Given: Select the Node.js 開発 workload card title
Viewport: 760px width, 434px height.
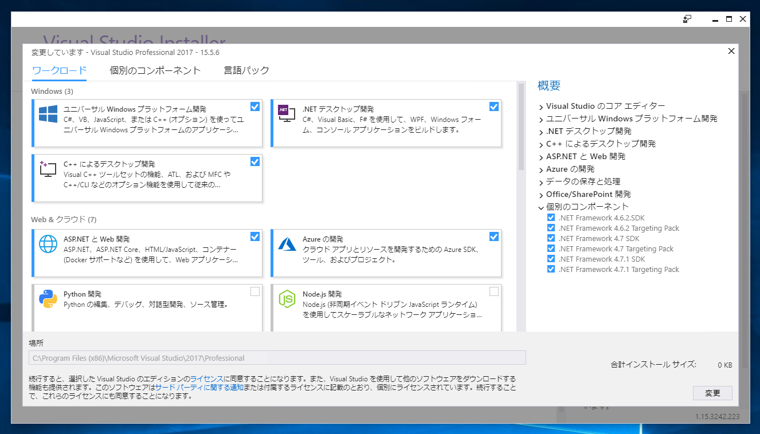Looking at the screenshot, I should click(322, 294).
